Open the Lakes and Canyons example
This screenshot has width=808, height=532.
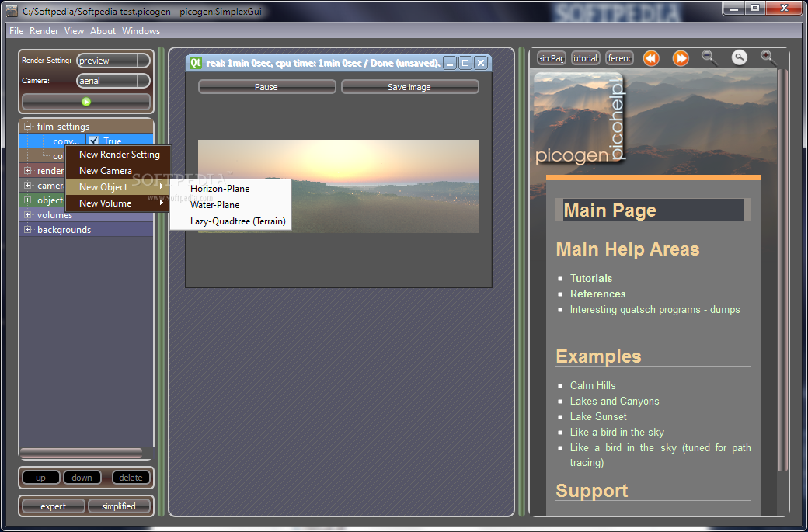615,401
